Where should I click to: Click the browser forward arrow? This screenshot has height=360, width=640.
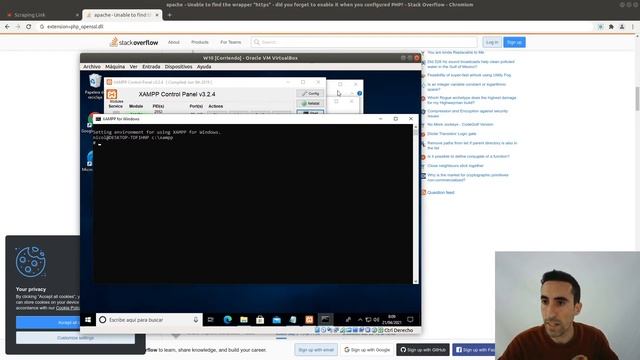click(18, 27)
